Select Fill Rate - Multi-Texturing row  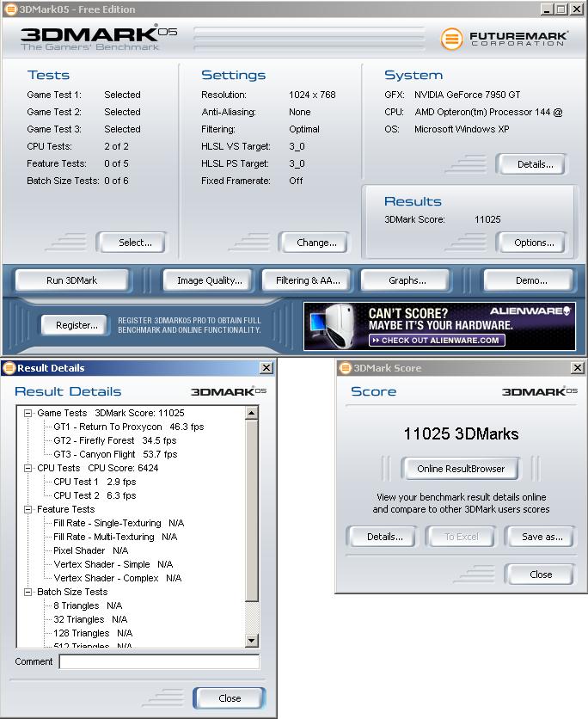115,537
